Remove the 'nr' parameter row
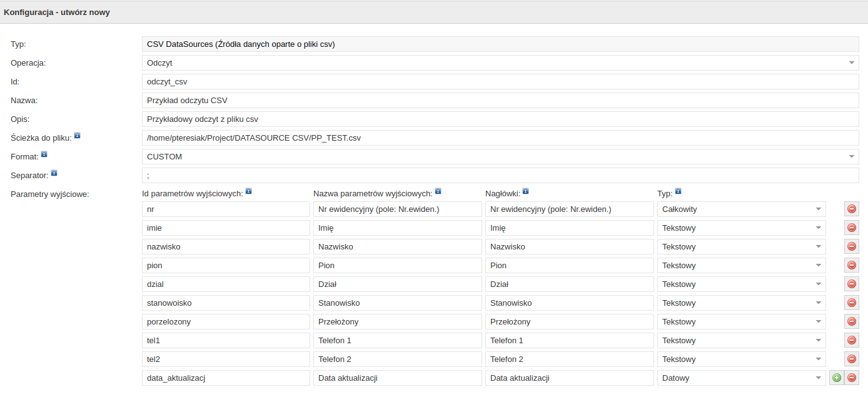This screenshot has height=402, width=868. pos(851,209)
